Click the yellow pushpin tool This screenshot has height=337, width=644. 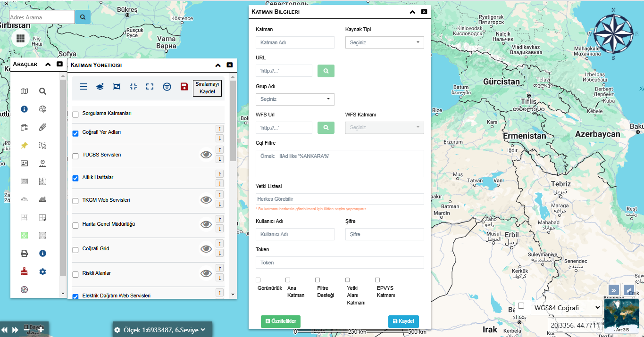pos(25,145)
